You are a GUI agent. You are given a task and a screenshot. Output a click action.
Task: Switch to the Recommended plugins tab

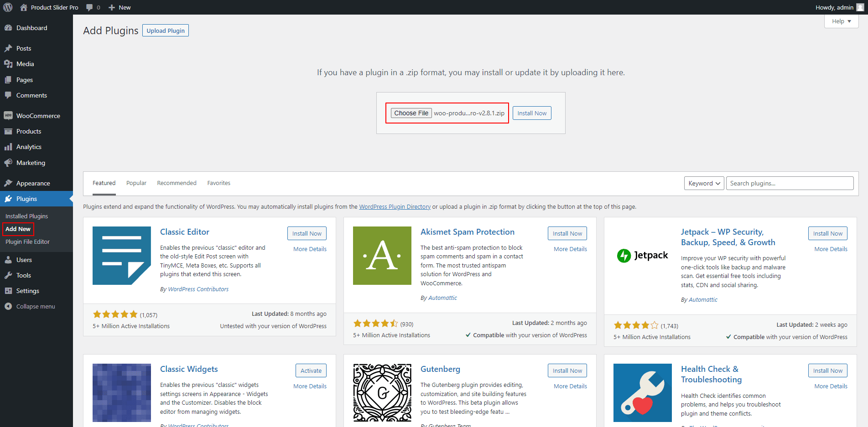click(177, 183)
